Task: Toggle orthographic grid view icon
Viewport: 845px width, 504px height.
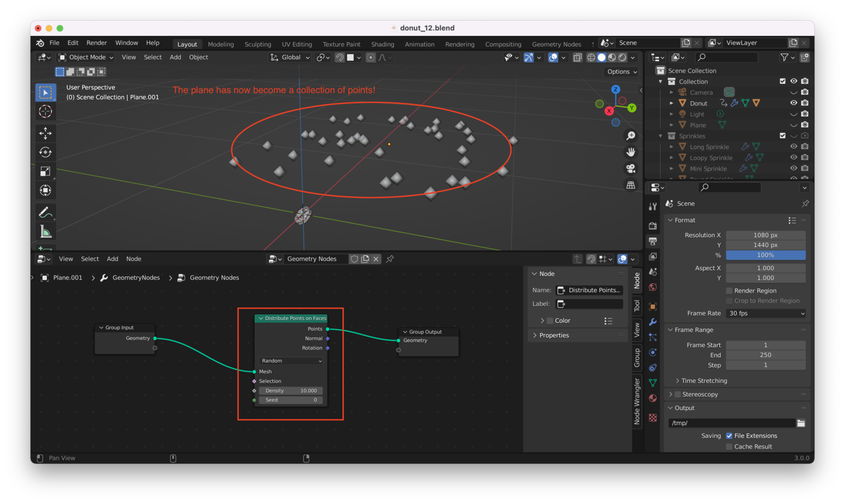Action: click(x=630, y=185)
